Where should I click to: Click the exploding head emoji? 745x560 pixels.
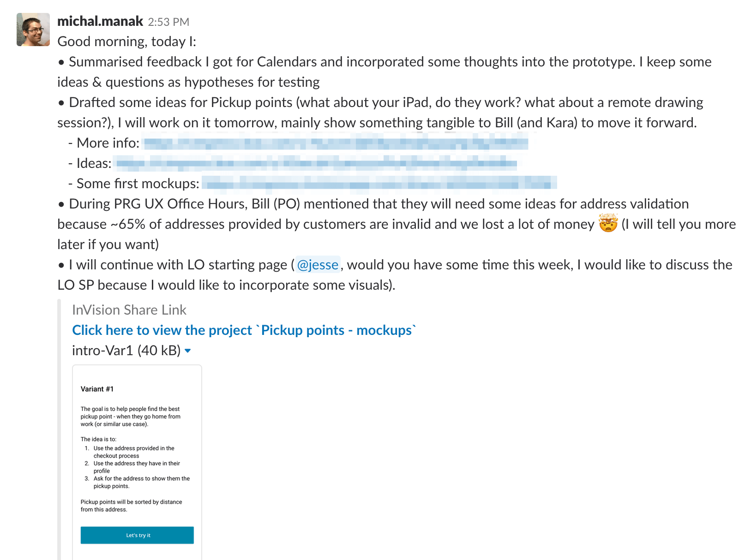608,224
